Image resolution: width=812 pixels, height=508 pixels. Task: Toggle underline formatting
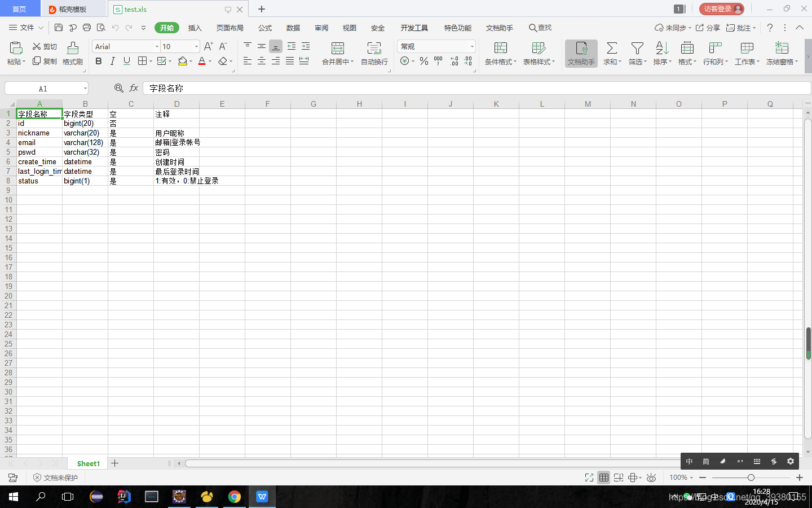click(x=127, y=61)
